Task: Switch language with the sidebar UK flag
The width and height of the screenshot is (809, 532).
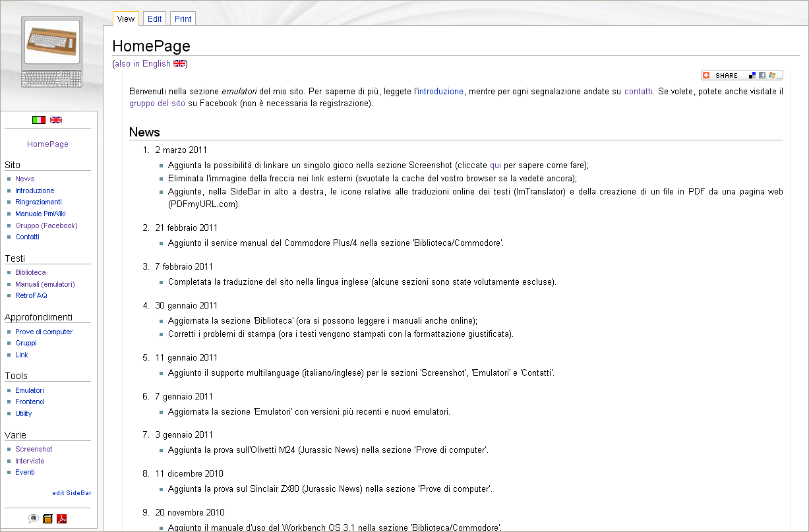Action: [x=56, y=120]
